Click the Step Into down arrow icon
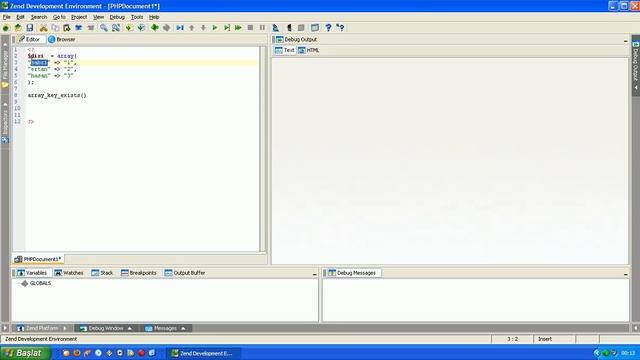 (x=203, y=28)
